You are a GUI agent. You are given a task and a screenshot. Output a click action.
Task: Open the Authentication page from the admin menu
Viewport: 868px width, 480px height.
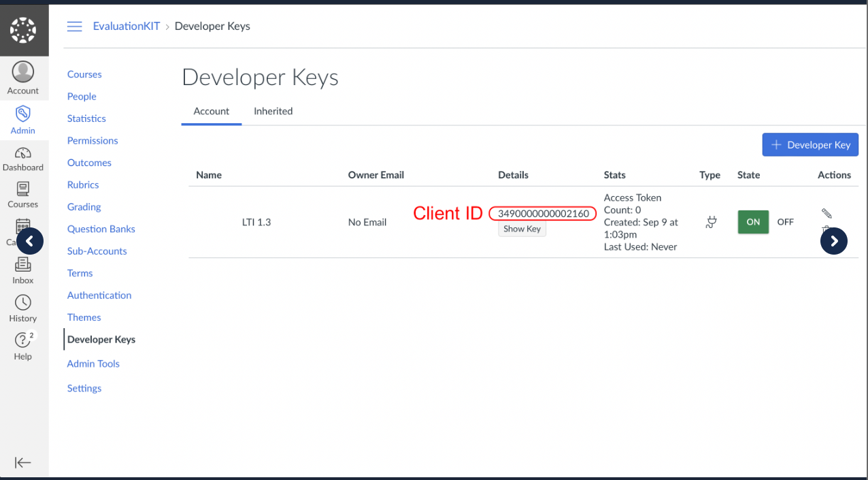[x=99, y=295]
